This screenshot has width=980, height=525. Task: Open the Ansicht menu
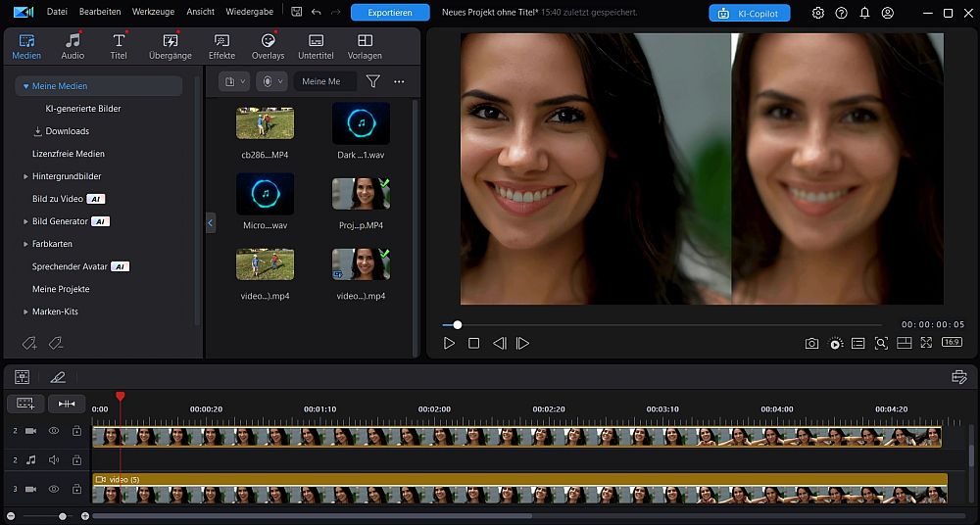(x=200, y=12)
